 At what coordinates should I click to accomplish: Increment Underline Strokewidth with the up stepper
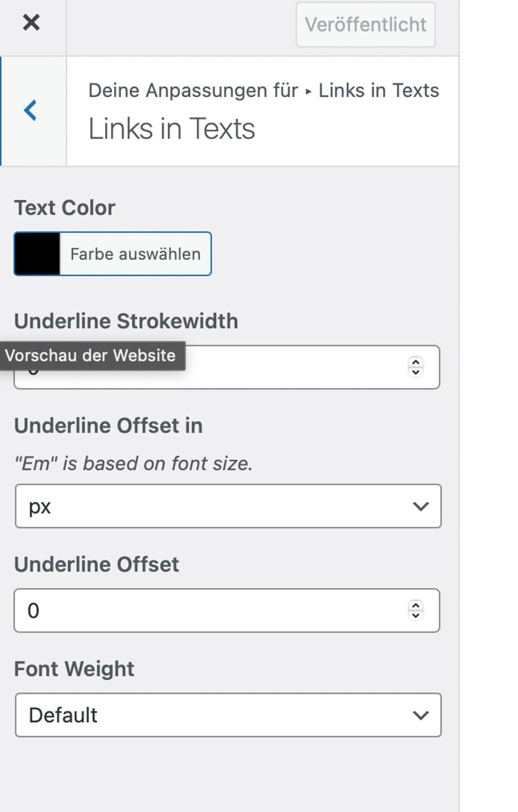coord(415,362)
